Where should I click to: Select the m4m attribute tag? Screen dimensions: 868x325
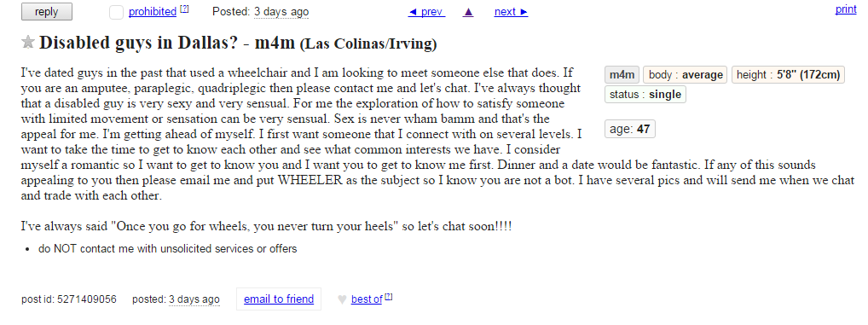(622, 75)
